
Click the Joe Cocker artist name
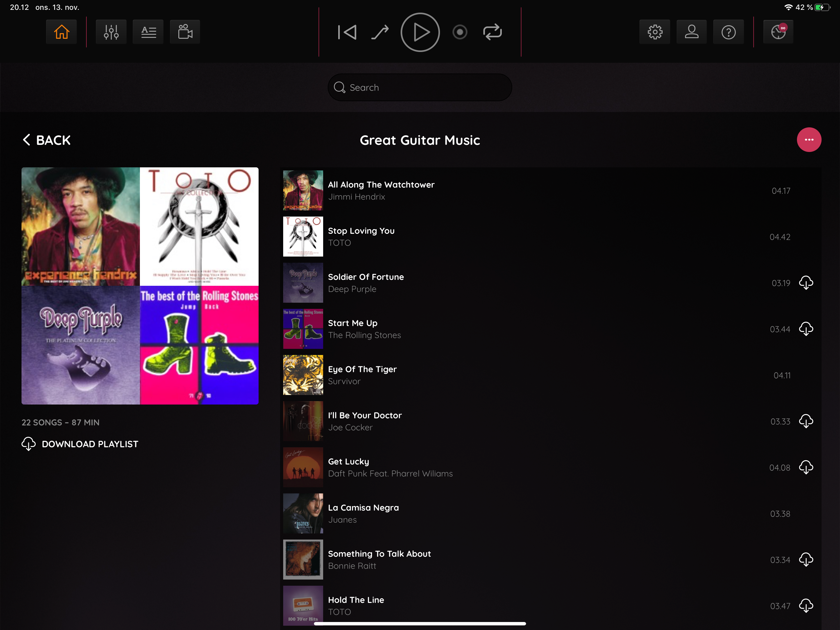[x=350, y=428]
